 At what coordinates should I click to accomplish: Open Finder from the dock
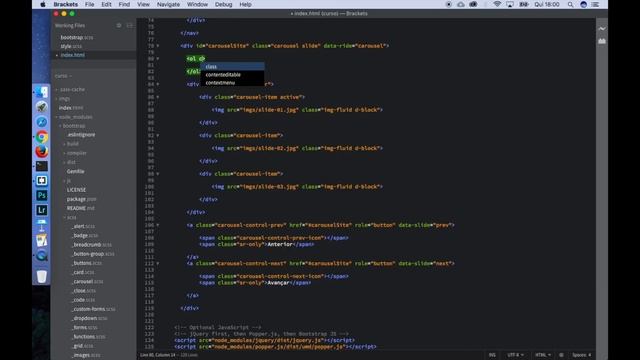pos(42,92)
